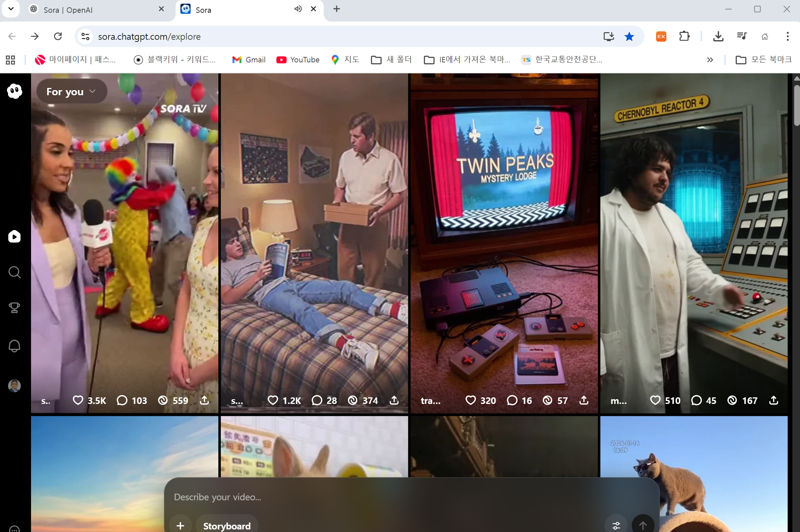Submit the prompt with the up arrow
This screenshot has width=800, height=532.
click(x=643, y=525)
